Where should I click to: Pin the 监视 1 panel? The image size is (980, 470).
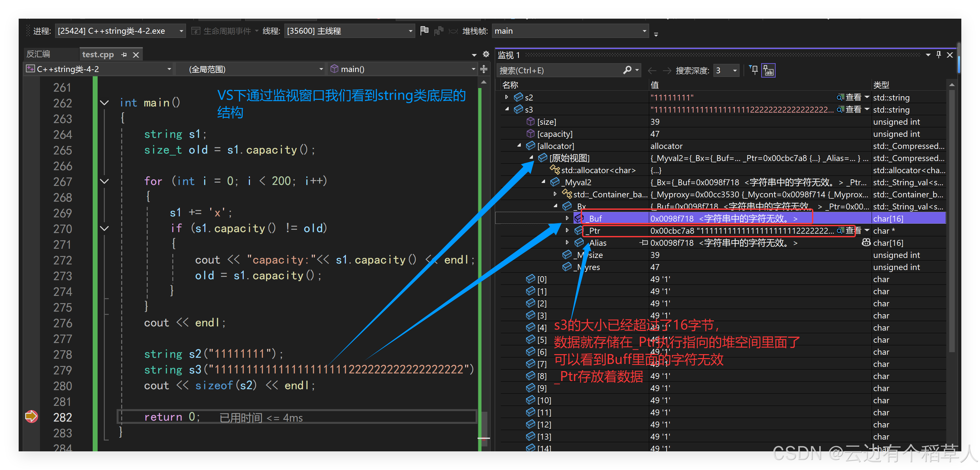click(938, 55)
